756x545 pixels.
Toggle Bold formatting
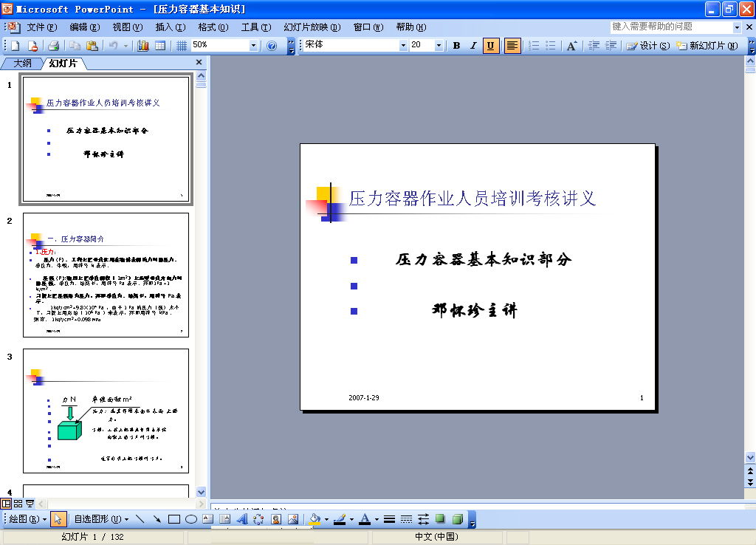click(456, 46)
